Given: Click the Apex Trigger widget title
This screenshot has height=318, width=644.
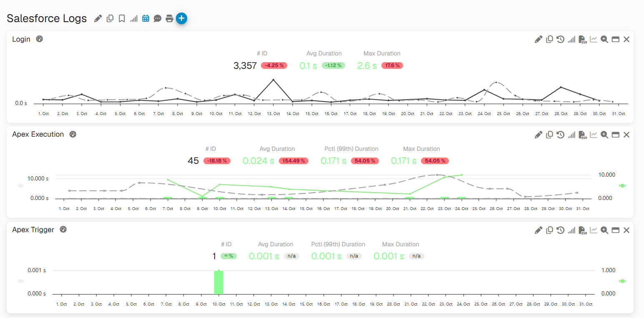Looking at the screenshot, I should pos(33,230).
